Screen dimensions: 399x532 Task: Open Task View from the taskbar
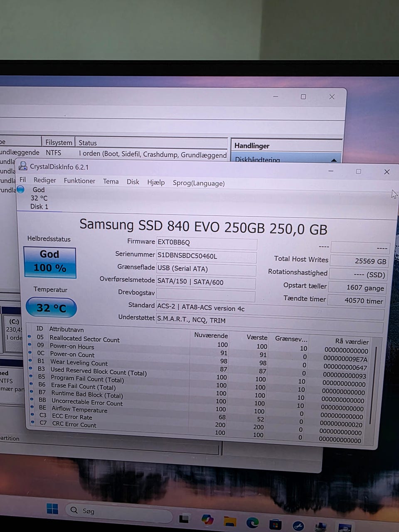point(184,518)
